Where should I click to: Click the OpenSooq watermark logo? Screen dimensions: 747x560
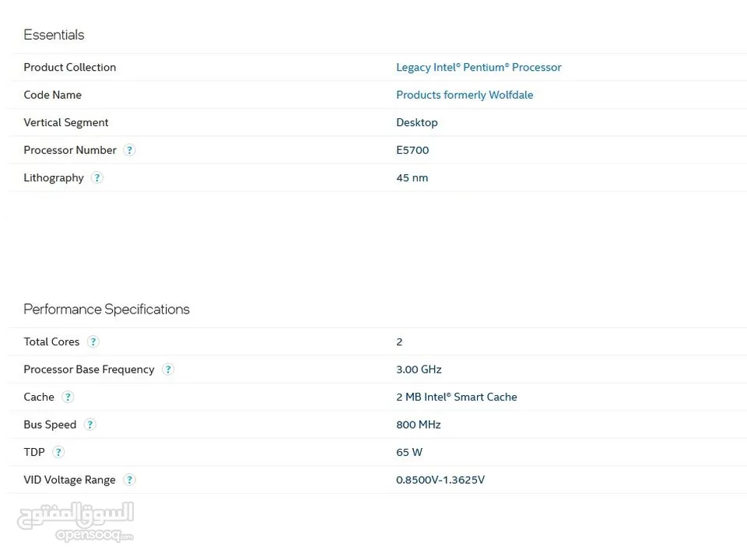point(75,521)
